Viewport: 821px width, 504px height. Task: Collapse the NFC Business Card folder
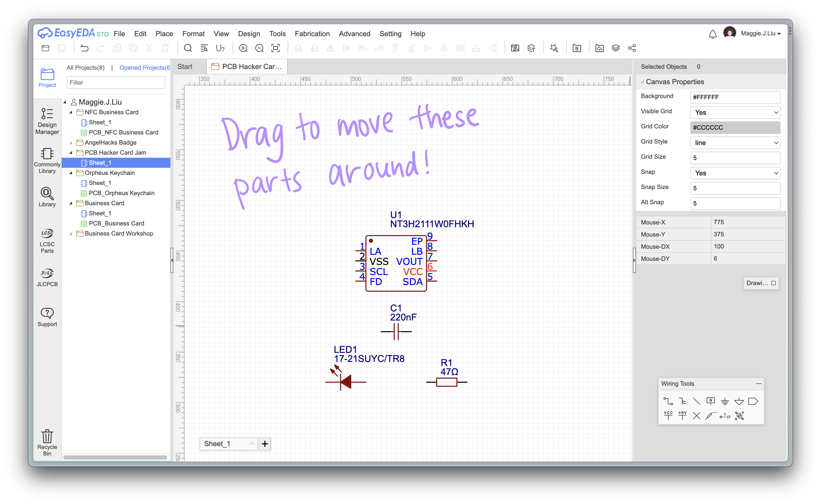click(71, 112)
